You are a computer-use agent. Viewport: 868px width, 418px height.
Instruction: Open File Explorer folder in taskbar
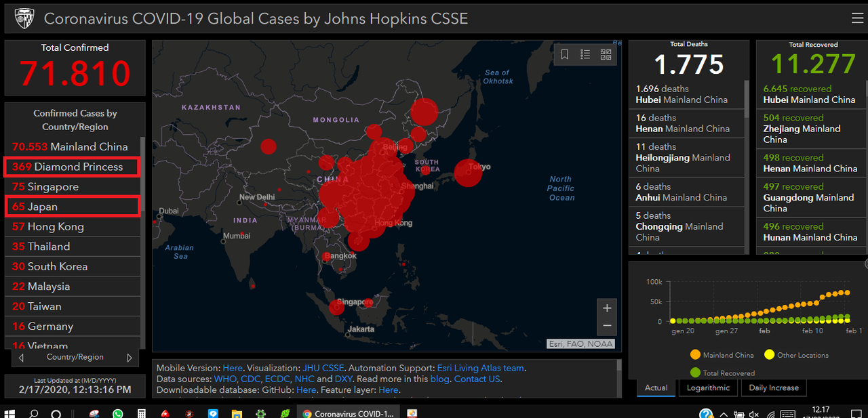[237, 413]
